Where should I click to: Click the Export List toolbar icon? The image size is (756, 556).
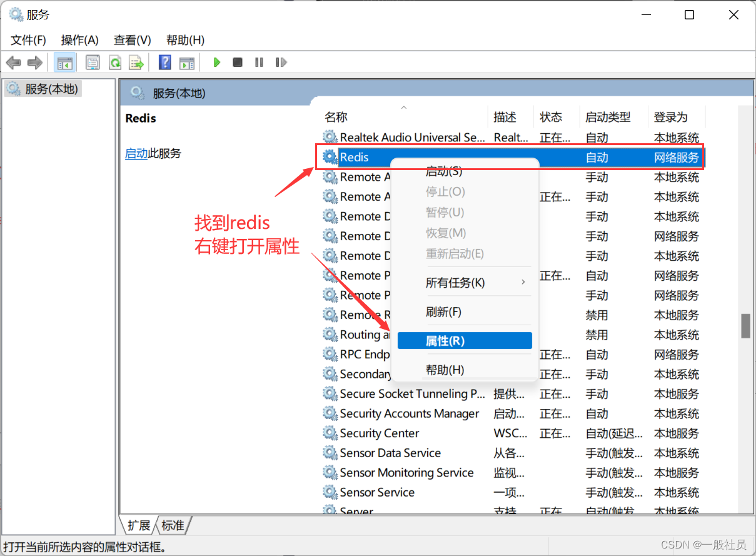[136, 63]
